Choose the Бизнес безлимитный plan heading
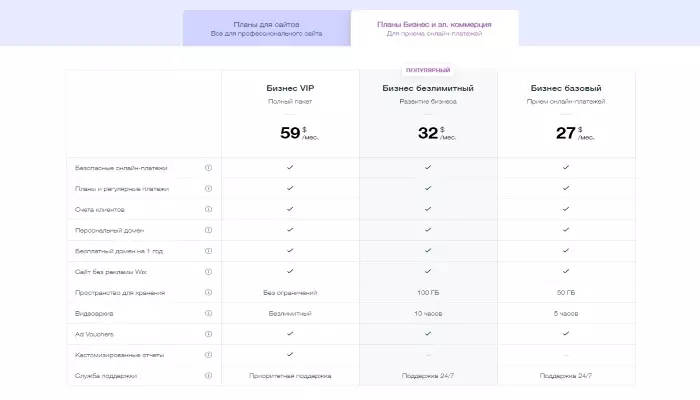This screenshot has height=400, width=700. click(428, 88)
